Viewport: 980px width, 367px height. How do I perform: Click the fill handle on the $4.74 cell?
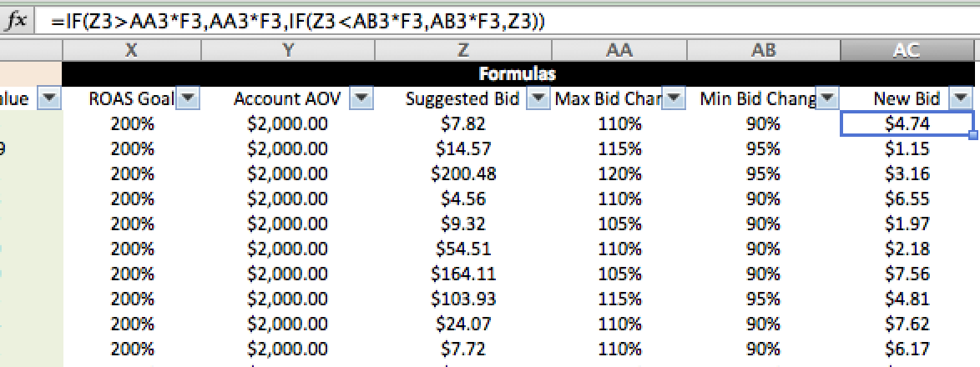[972, 135]
